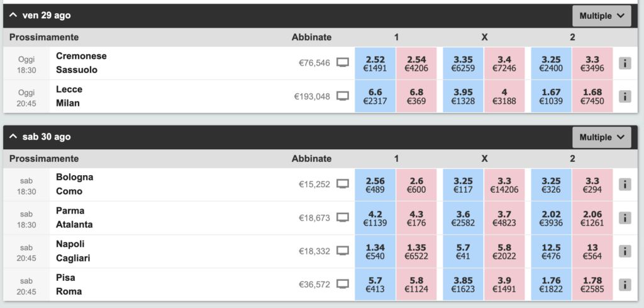The width and height of the screenshot is (644, 308).
Task: Open the Cremonese Sassuolo match
Action: [81, 63]
